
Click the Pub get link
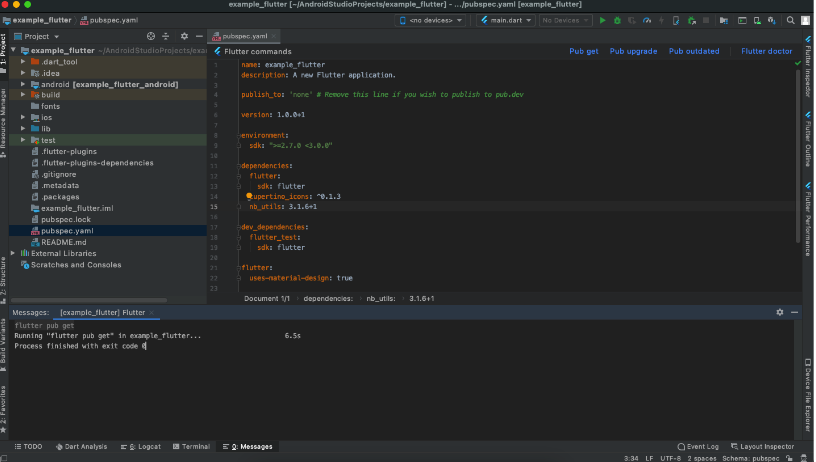tap(584, 51)
